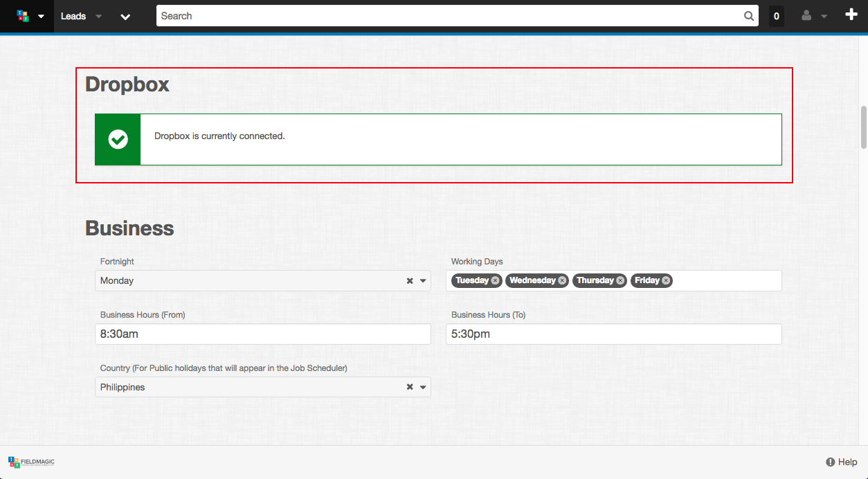The width and height of the screenshot is (868, 479).
Task: Open the Help link in footer
Action: [x=842, y=462]
